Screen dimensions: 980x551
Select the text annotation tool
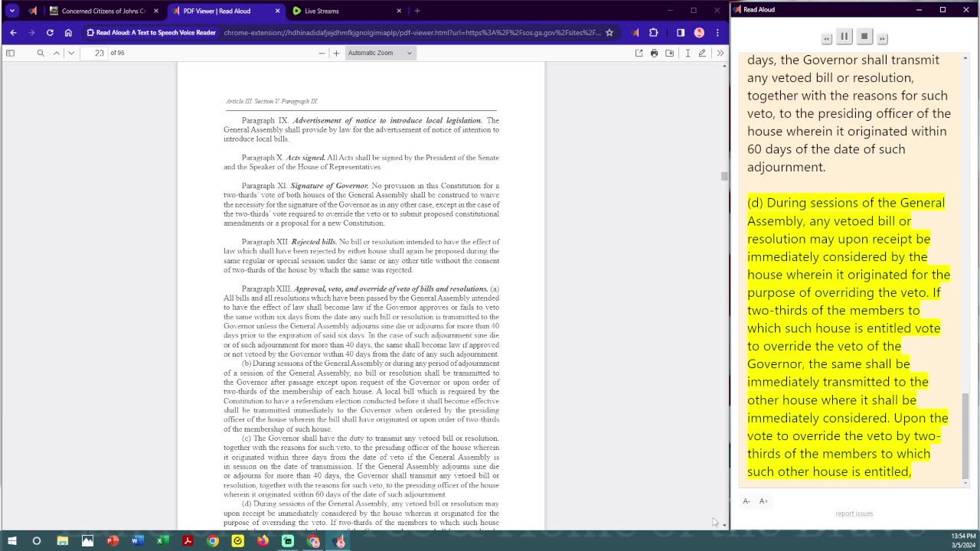tap(688, 53)
